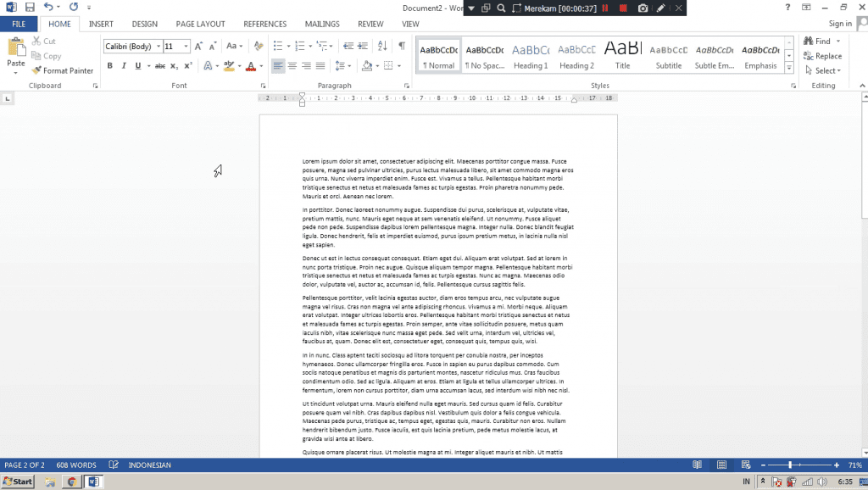868x490 pixels.
Task: Click the Sort paragraph icon
Action: pyautogui.click(x=382, y=46)
